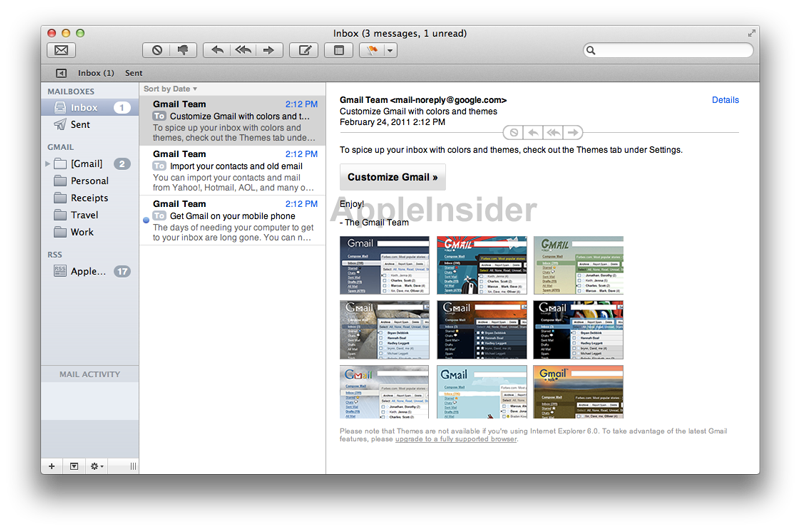This screenshot has width=800, height=530.
Task: Toggle the Mail Activity pane button
Action: tap(73, 466)
